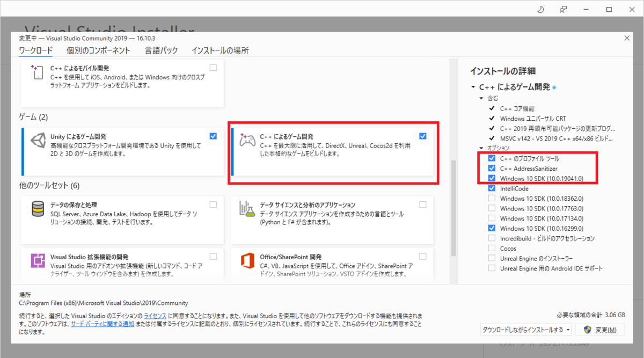Uncheck Windows 10 SDK (10.0.19041.0)

492,178
